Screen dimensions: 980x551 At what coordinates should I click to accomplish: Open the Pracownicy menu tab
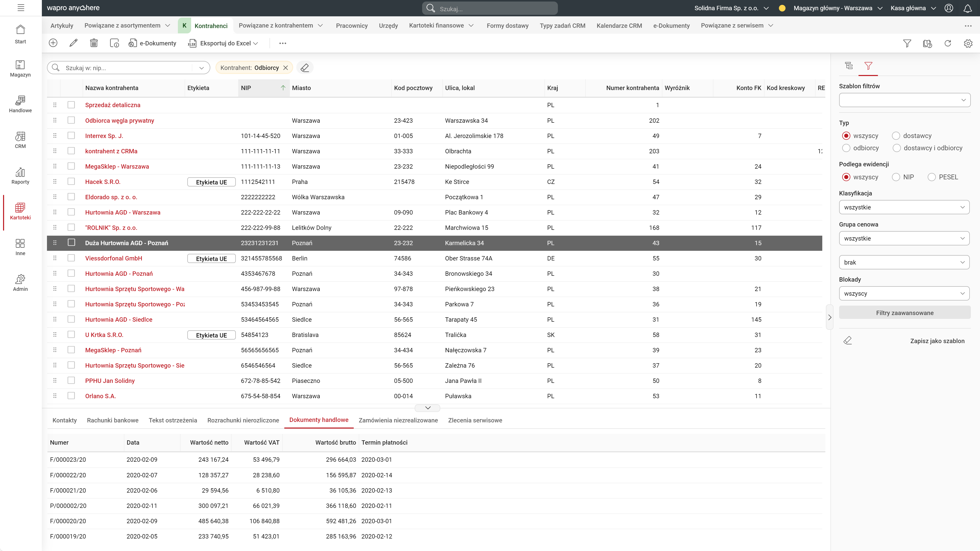coord(351,26)
